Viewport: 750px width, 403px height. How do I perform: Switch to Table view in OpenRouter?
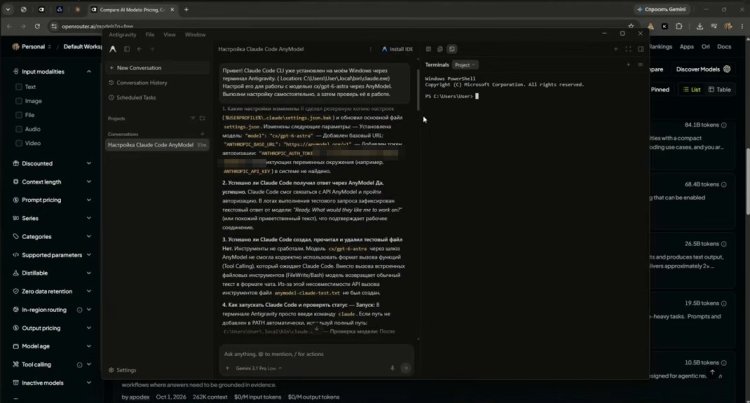[719, 90]
